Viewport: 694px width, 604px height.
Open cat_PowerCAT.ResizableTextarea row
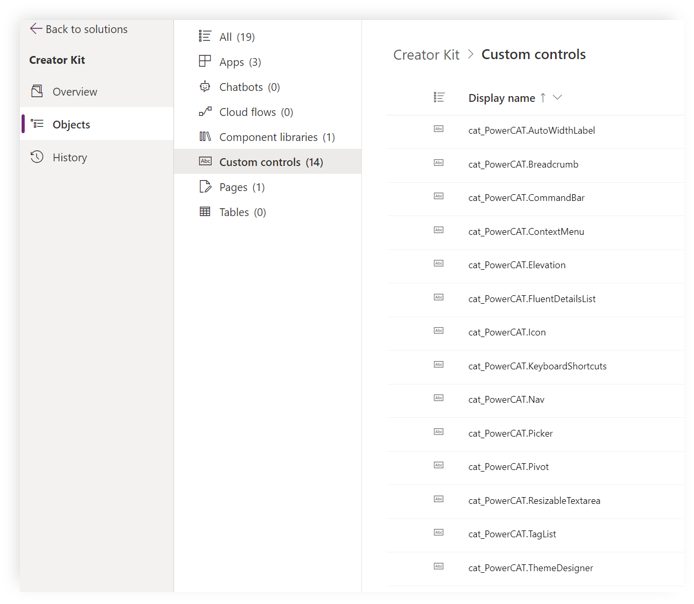click(x=536, y=501)
